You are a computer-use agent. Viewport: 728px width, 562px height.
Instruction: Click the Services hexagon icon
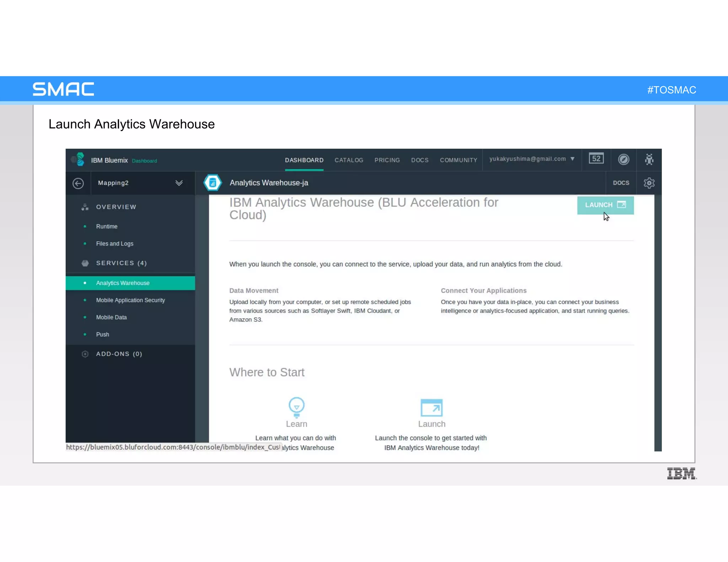(x=85, y=263)
